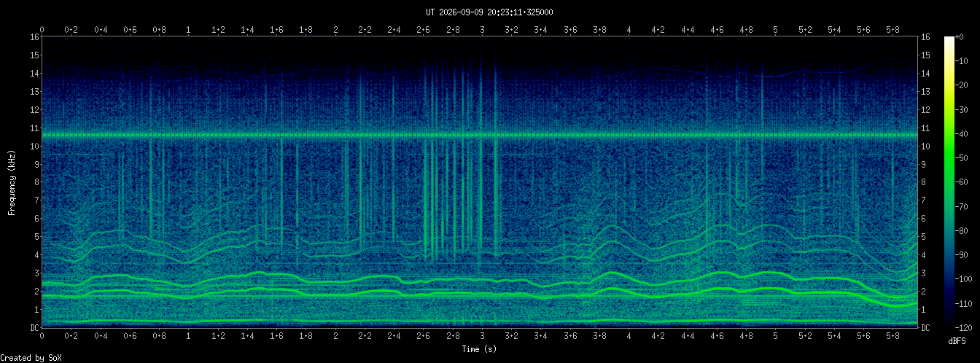Click the 11 kHz label on the right axis
Viewport: 980px width, 363px height.
click(x=926, y=128)
